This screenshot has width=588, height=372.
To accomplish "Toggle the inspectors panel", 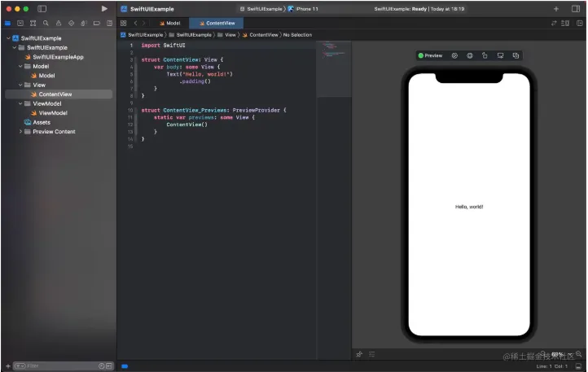I will [x=576, y=9].
